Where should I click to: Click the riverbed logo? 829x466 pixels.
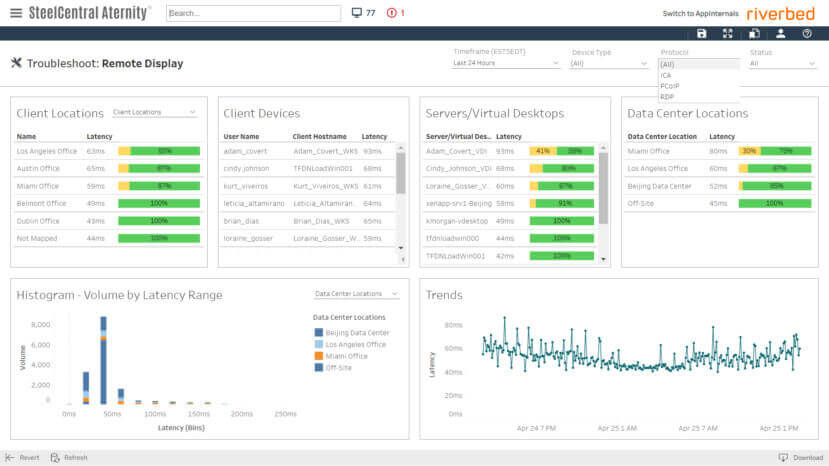(x=780, y=14)
